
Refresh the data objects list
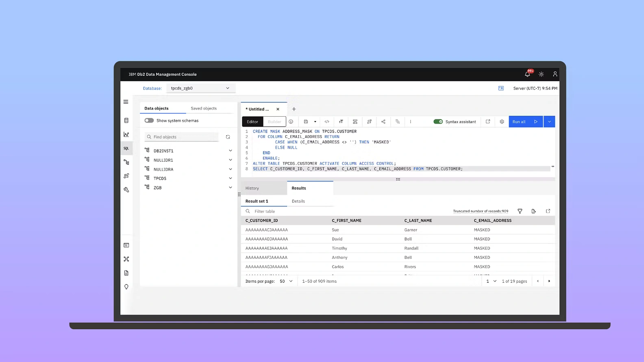(228, 137)
